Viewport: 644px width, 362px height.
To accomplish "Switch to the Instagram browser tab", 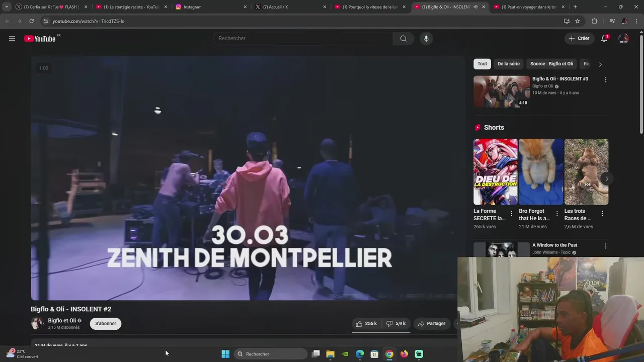I will [210, 7].
